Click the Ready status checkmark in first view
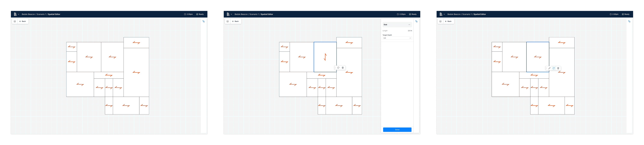Image resolution: width=644 pixels, height=145 pixels. click(197, 14)
